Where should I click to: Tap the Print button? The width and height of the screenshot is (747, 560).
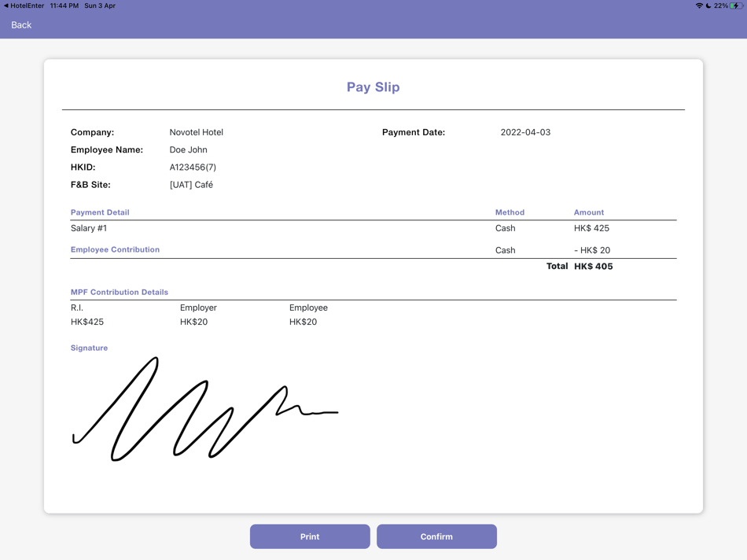pos(310,536)
